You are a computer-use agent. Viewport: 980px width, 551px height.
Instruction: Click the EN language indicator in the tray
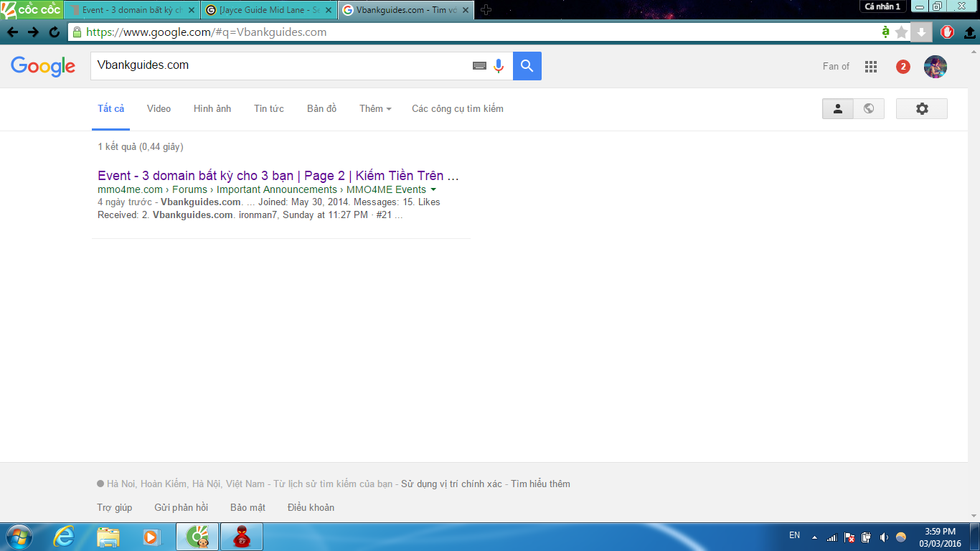794,535
